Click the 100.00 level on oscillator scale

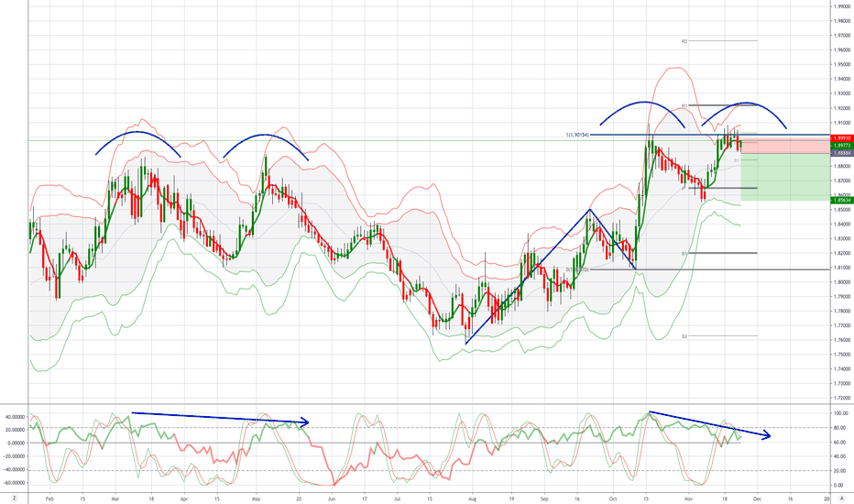838,413
